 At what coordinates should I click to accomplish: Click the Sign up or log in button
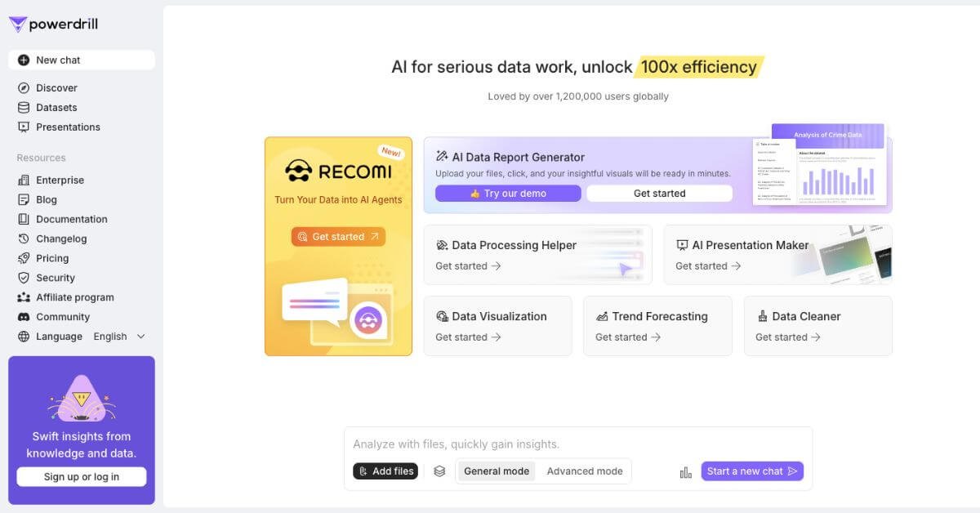82,477
